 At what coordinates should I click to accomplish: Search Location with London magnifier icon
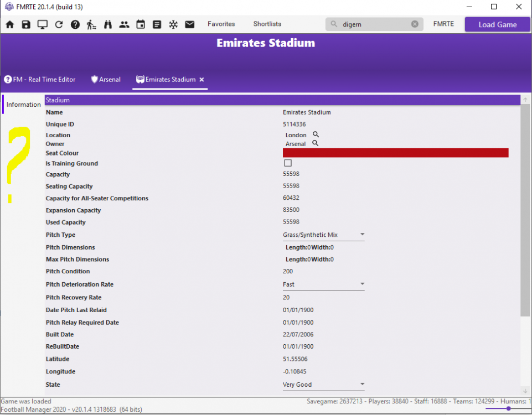point(316,134)
